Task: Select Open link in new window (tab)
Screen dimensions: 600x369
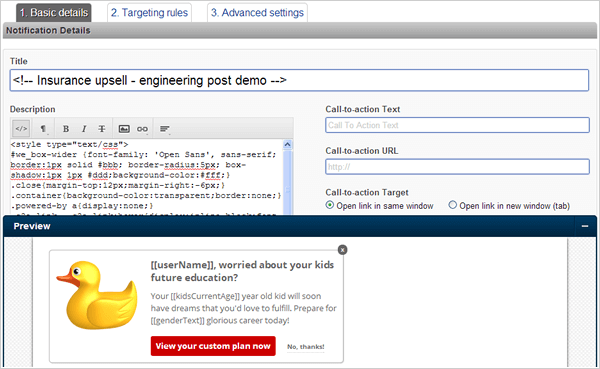Action: tap(453, 205)
